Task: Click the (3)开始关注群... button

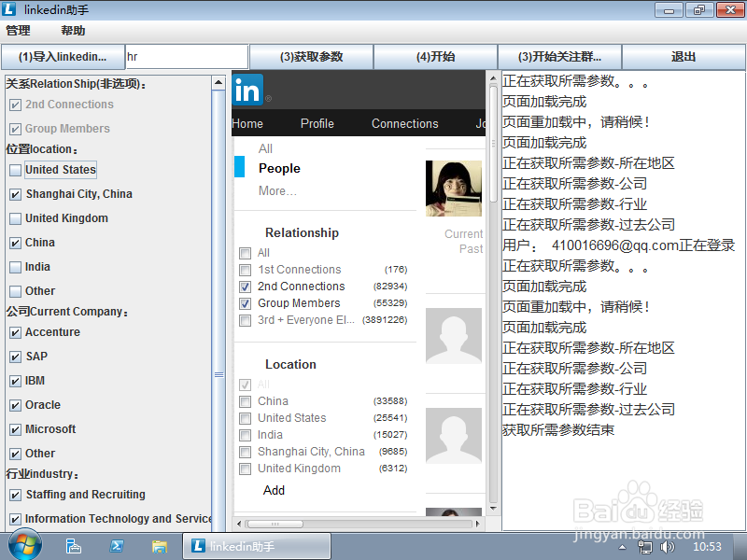Action: tap(559, 57)
